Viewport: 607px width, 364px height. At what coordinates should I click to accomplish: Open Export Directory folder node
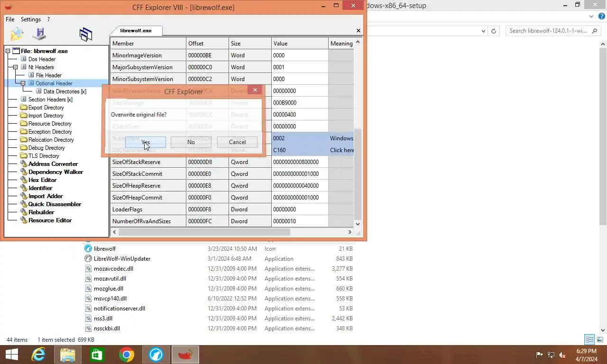[x=46, y=108]
